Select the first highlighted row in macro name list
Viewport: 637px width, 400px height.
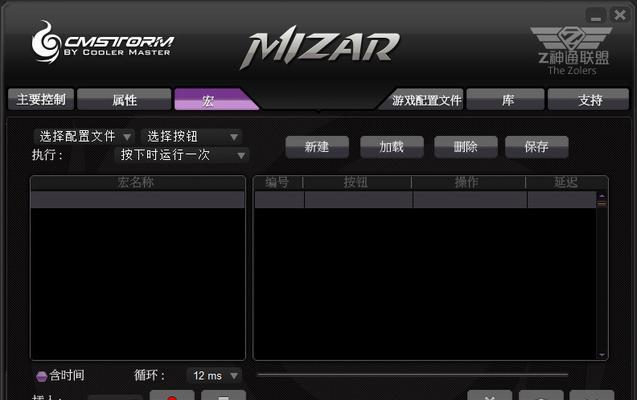(138, 199)
